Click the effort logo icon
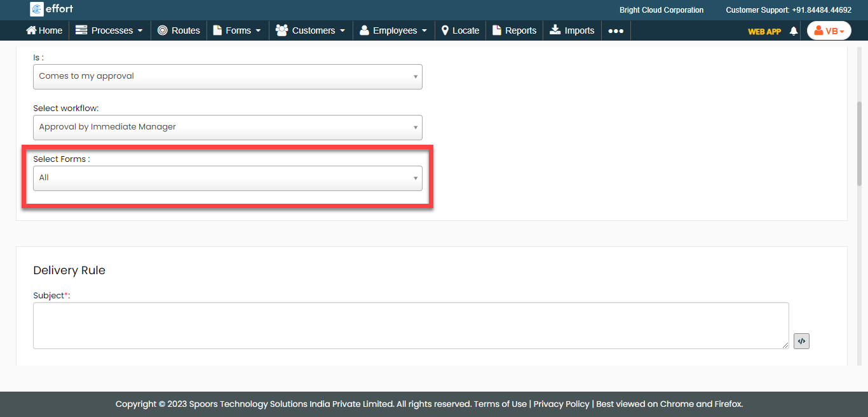This screenshot has width=868, height=417. (37, 10)
